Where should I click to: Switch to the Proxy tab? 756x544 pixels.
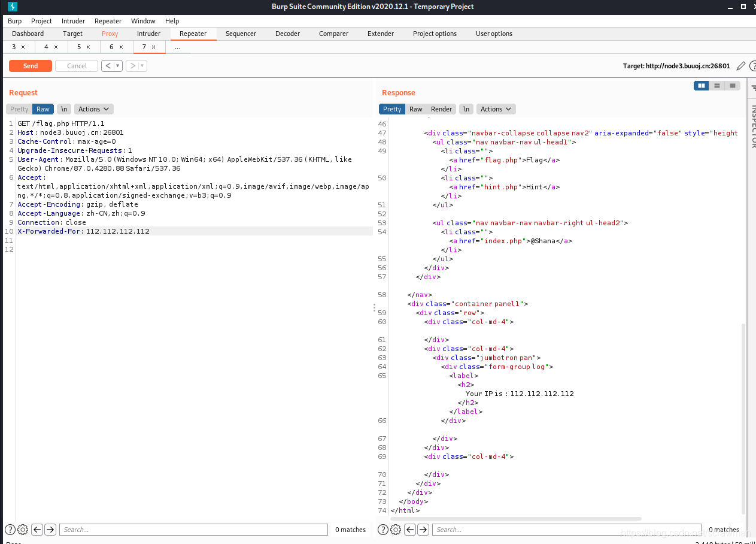point(110,34)
